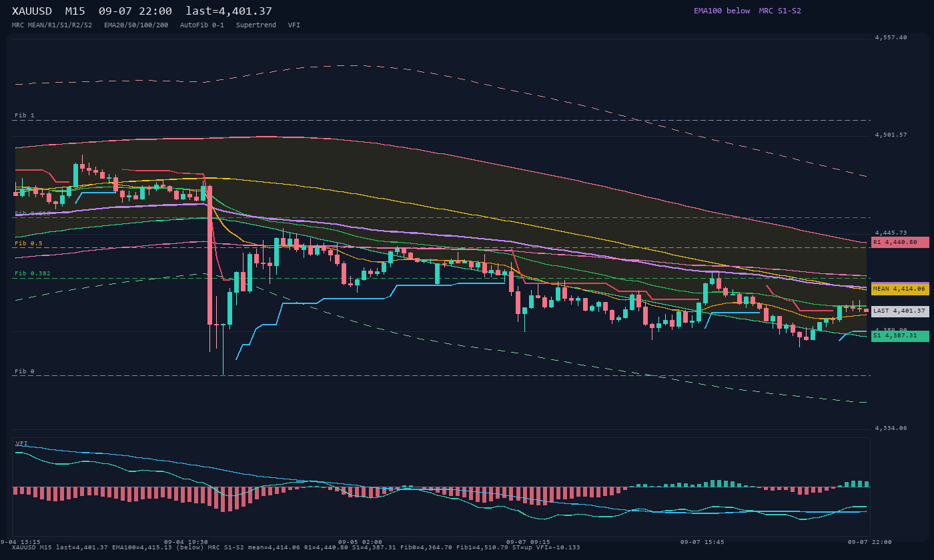Click the bottom summary status line
934x560 pixels.
pos(296,547)
